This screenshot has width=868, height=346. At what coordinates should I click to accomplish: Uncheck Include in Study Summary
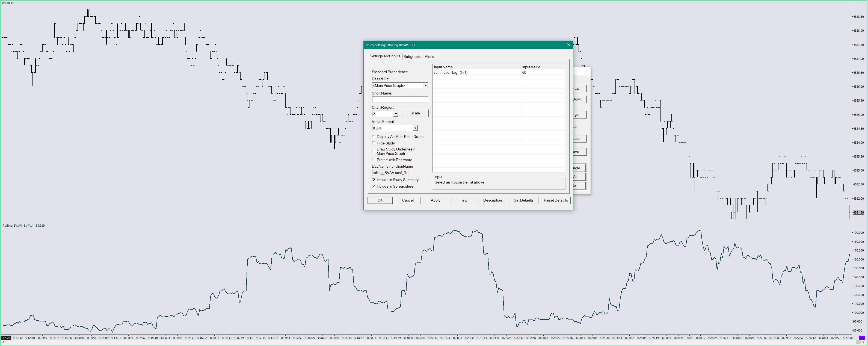373,180
